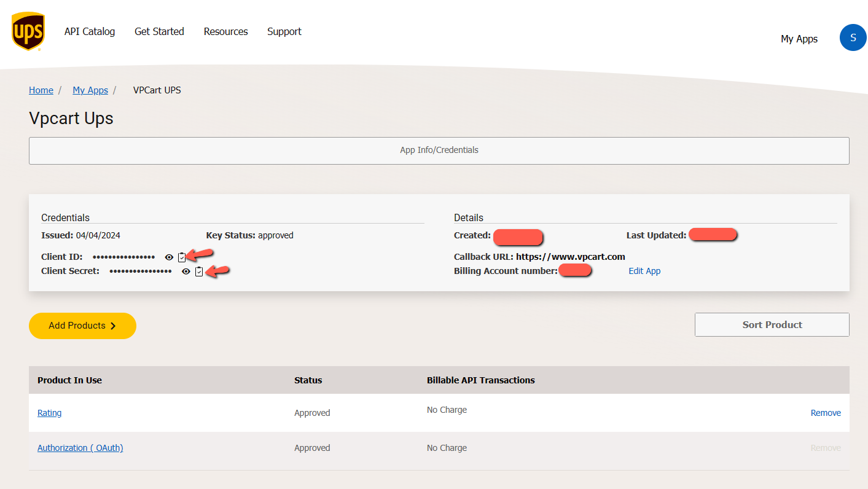The image size is (868, 489).
Task: Open the Sort Product button
Action: [x=772, y=324]
